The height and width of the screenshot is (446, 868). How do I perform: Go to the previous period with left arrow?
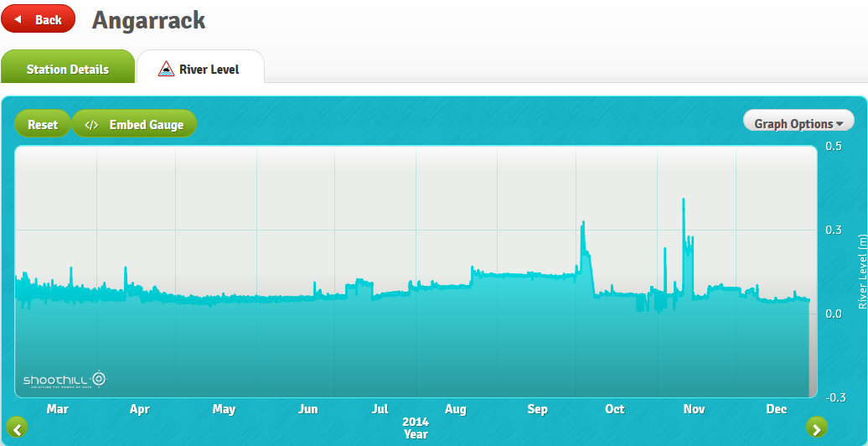pos(17,428)
